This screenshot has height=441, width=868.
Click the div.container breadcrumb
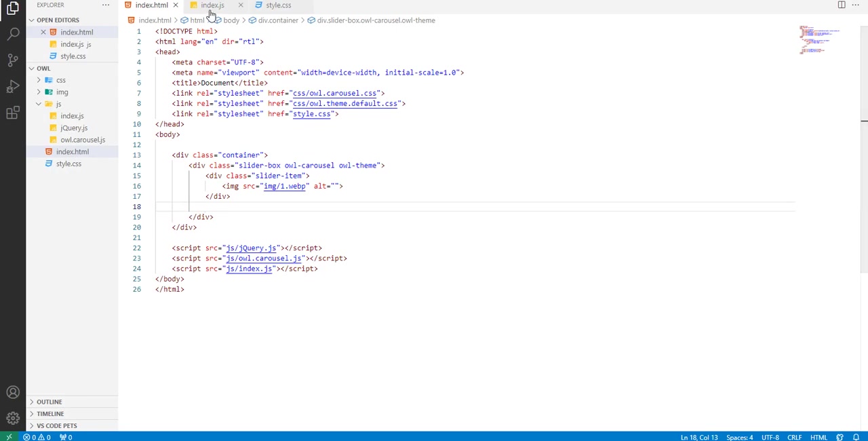(x=277, y=20)
